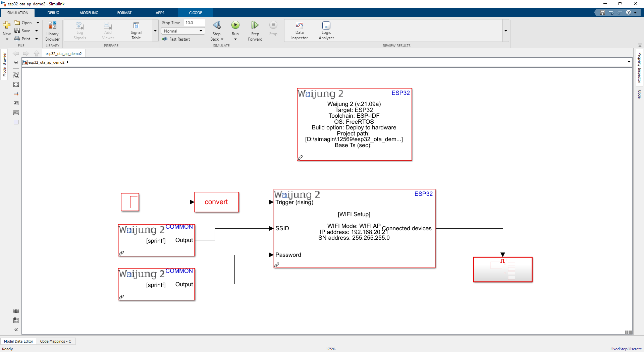
Task: Click the viewmarks icon below camera
Action: (16, 320)
